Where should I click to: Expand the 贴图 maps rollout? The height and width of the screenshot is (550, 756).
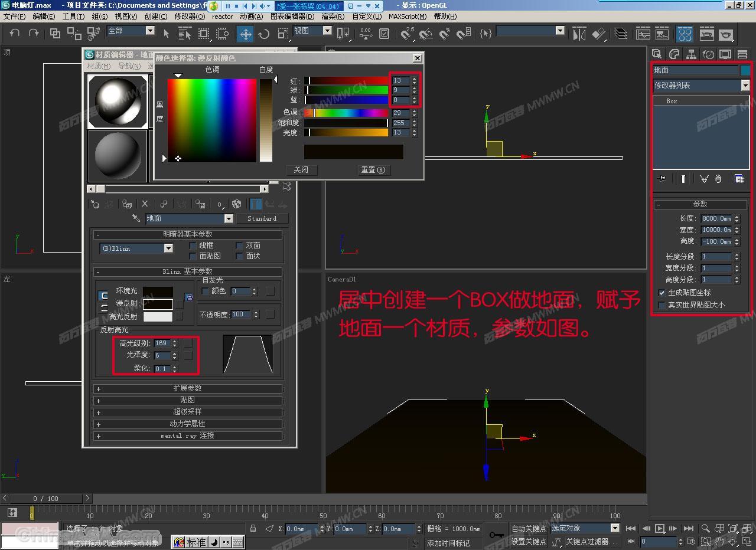[x=188, y=400]
